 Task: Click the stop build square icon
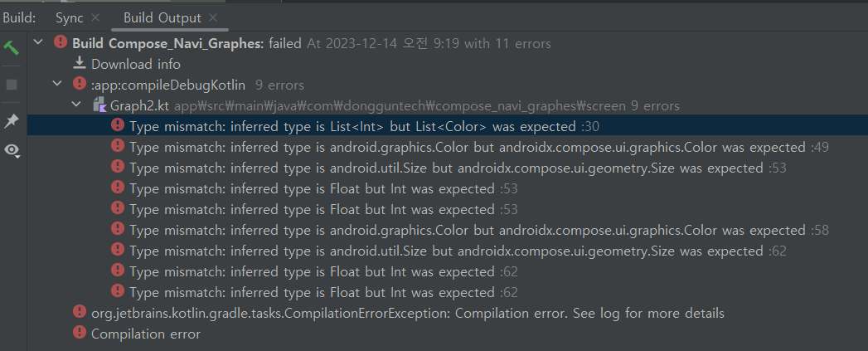(x=12, y=85)
